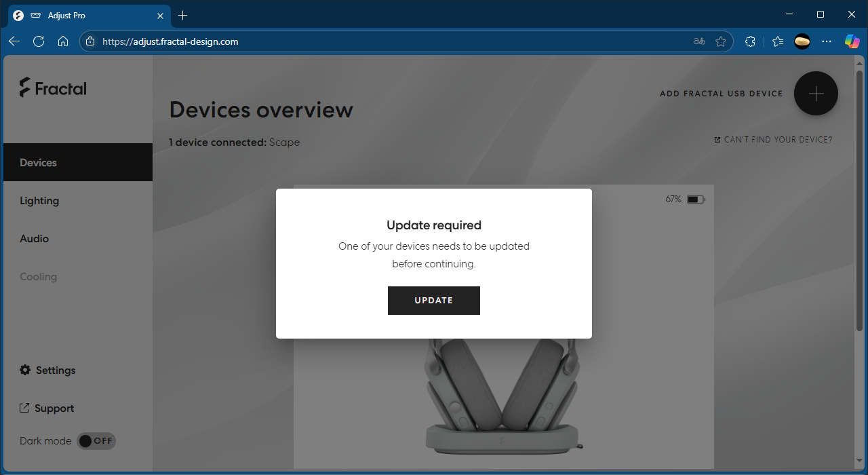
Task: Open browser settings and more menu
Action: pos(827,41)
